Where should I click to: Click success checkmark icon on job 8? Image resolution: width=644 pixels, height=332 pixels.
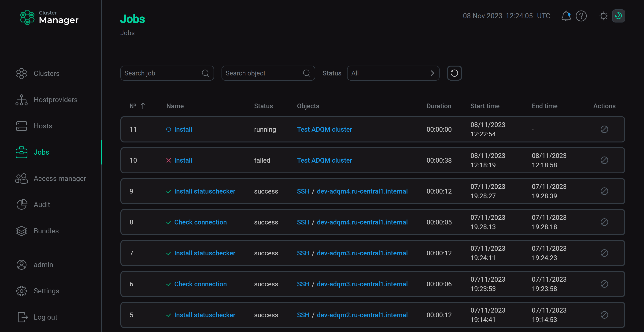pos(169,222)
